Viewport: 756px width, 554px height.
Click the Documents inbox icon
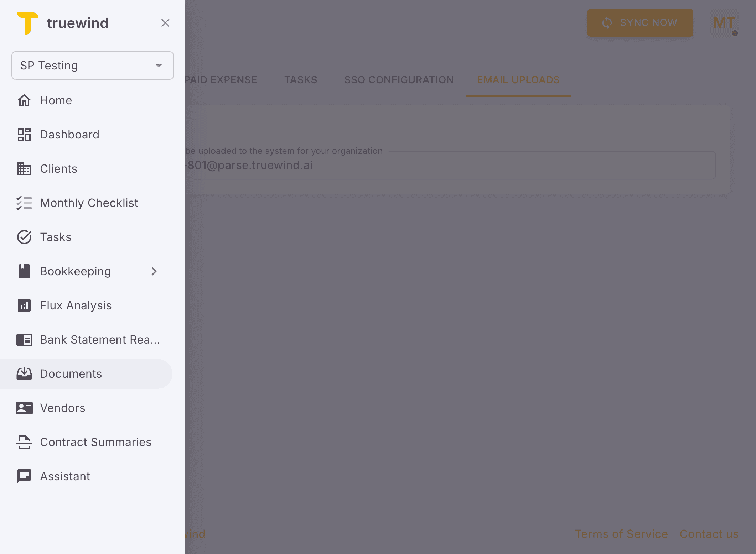[24, 373]
